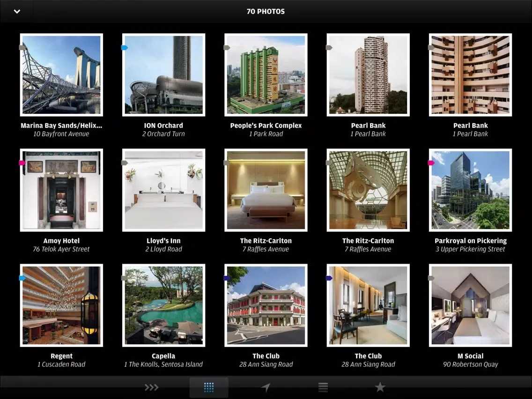Open the Amoy Hotel photo
This screenshot has height=399, width=532.
61,190
